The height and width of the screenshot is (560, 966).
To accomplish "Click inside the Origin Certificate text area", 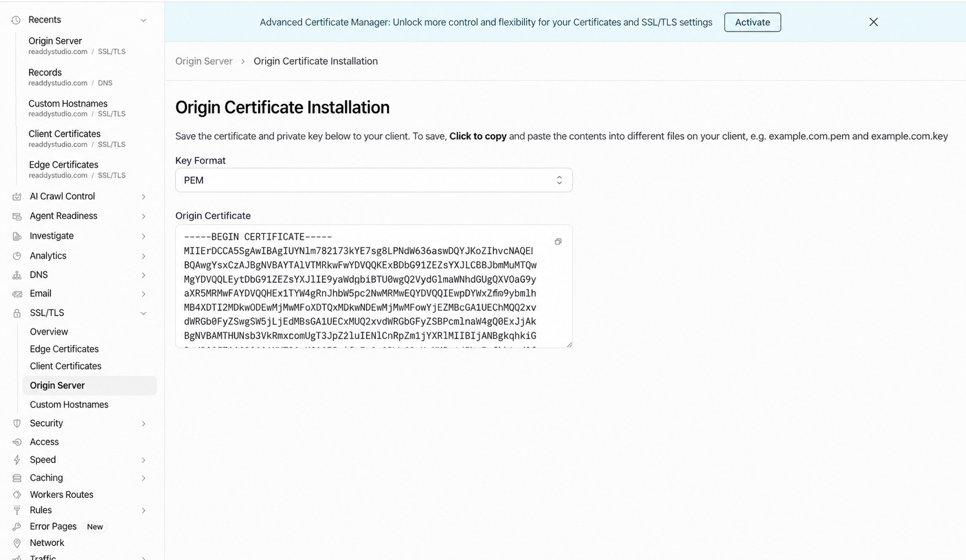I will point(374,286).
